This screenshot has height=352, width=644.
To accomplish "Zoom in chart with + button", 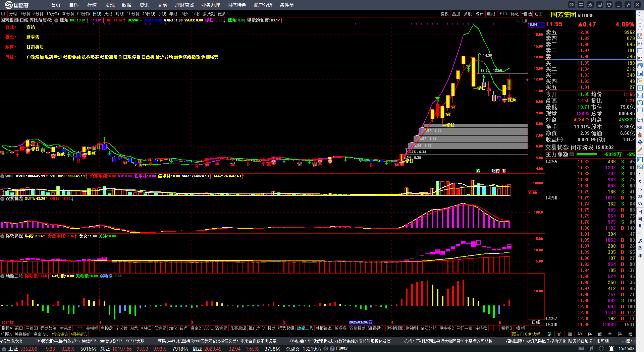I will pyautogui.click(x=532, y=328).
